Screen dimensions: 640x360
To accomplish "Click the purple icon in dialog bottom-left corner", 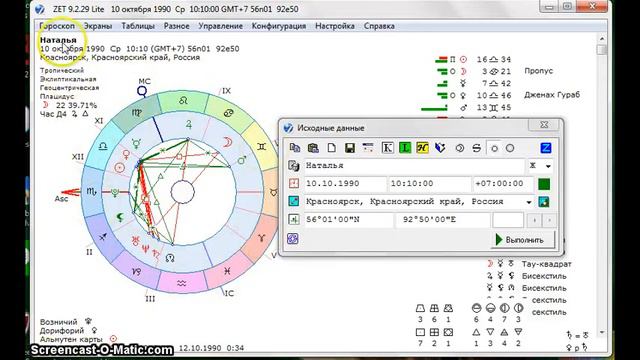I will [293, 238].
